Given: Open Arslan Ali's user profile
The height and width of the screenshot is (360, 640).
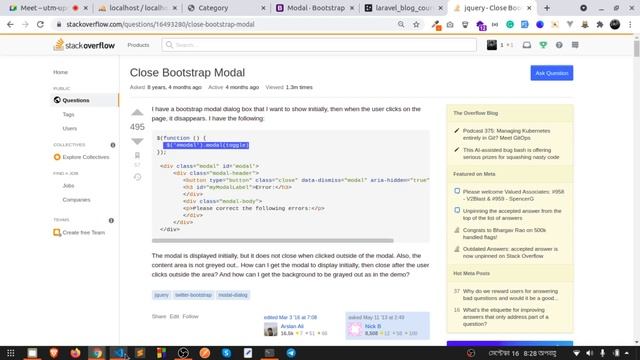Looking at the screenshot, I should (292, 326).
